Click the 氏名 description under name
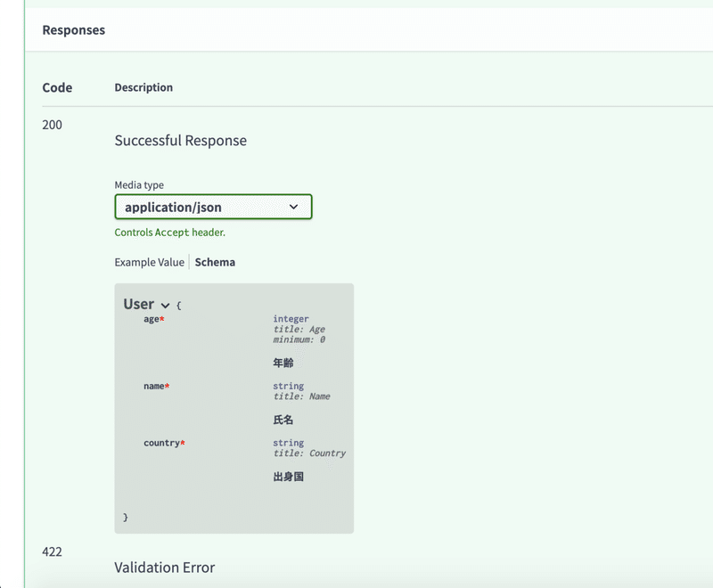 [x=283, y=420]
